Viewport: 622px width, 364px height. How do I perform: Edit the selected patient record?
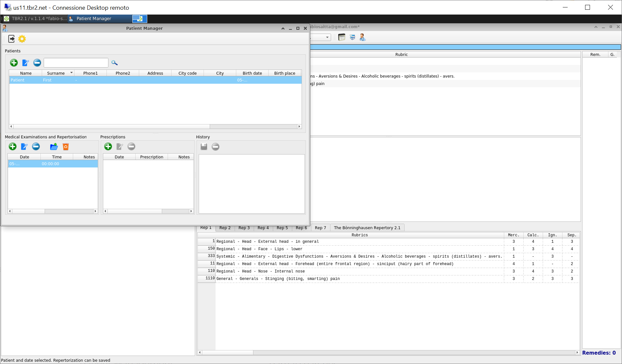(x=26, y=63)
